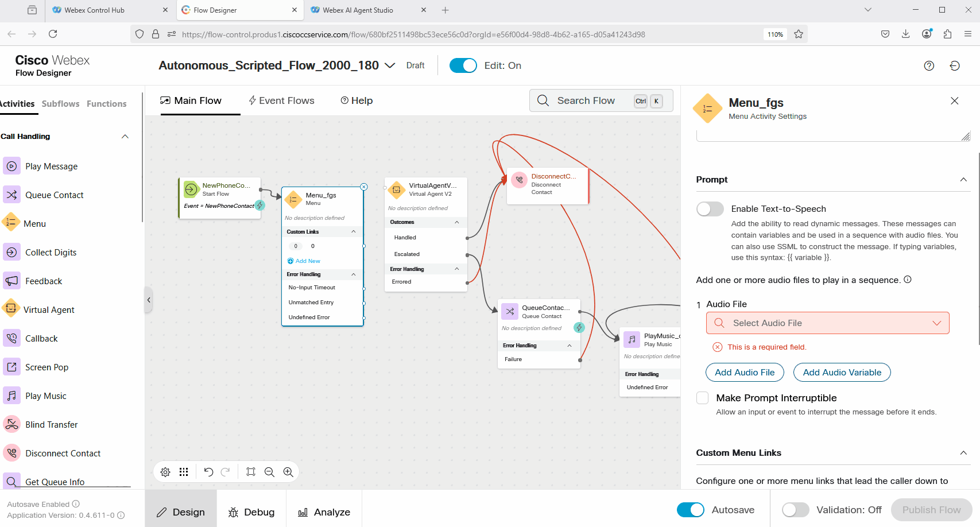Click the undo arrow in canvas toolbar
This screenshot has width=980, height=527.
208,472
